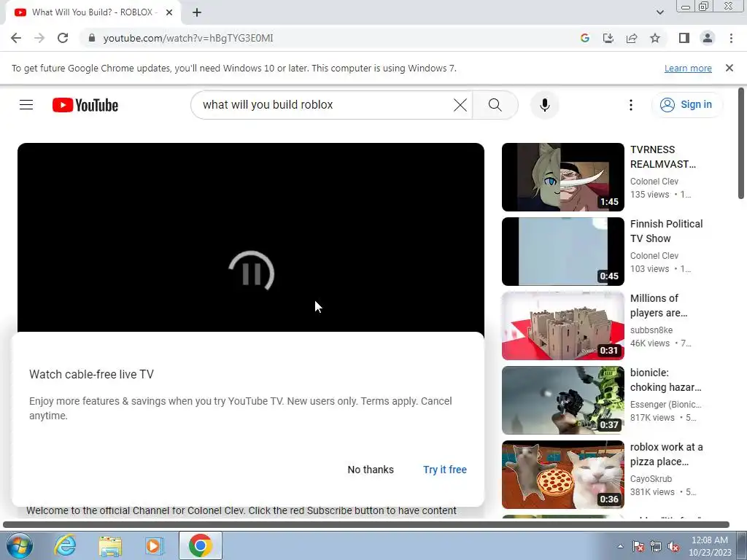Open the Action Center flag icon

tap(638, 546)
